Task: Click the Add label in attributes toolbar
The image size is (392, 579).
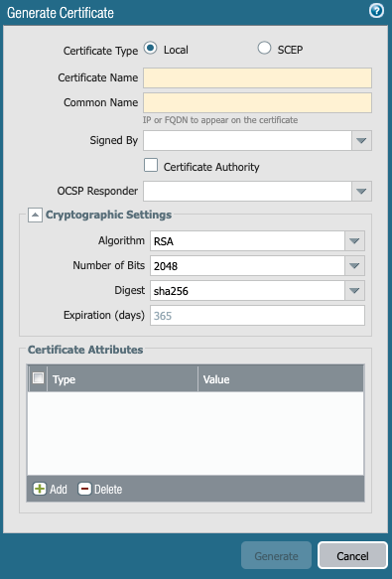Action: 59,490
